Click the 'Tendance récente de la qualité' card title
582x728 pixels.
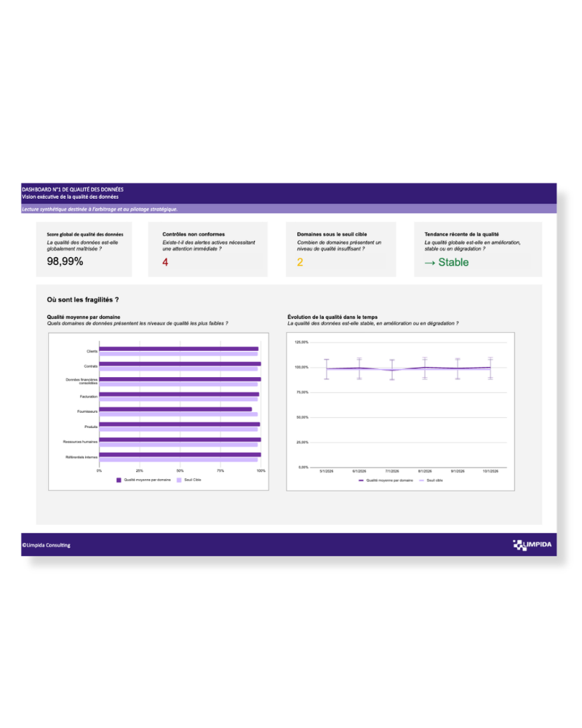tap(461, 234)
